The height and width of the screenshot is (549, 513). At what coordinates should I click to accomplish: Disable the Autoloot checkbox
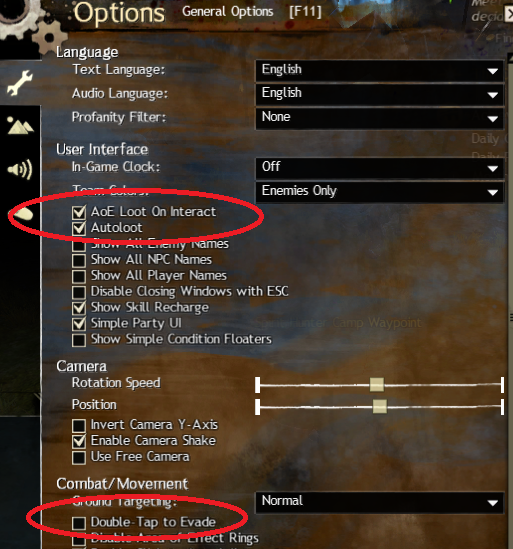79,228
